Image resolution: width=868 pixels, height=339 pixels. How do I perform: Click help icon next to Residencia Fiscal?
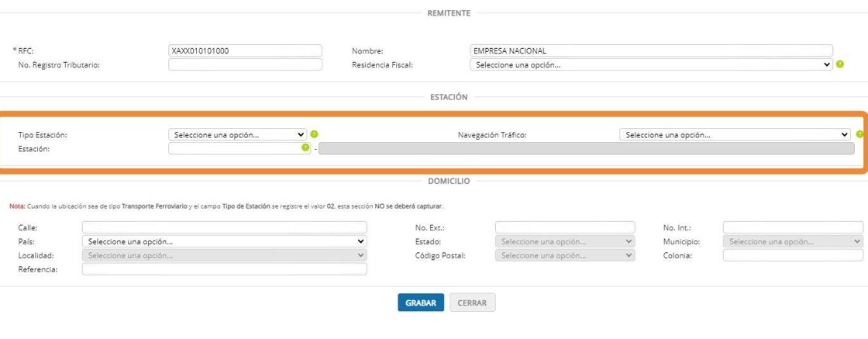click(840, 64)
